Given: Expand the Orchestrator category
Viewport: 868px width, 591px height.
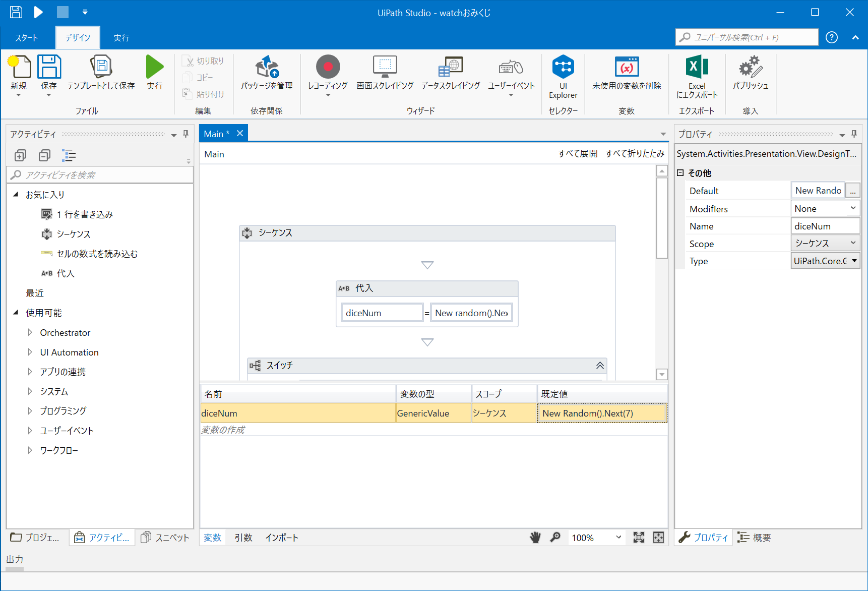Looking at the screenshot, I should point(30,332).
